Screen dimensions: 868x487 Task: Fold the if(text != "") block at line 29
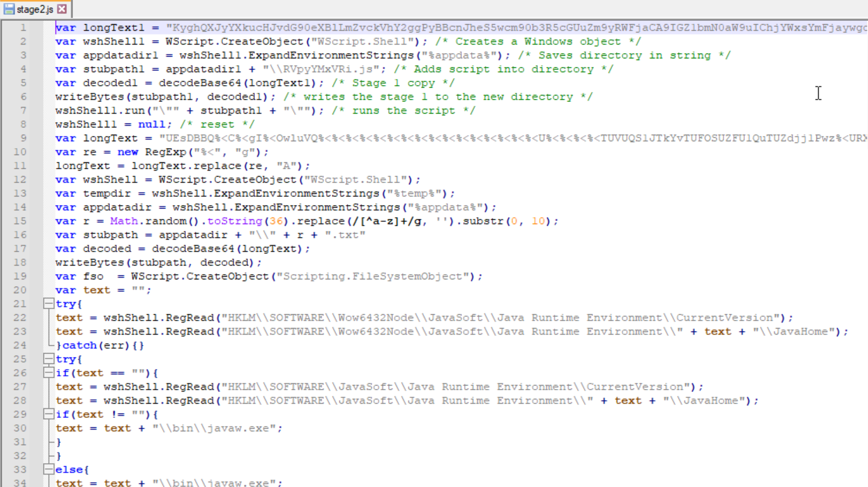tap(48, 414)
